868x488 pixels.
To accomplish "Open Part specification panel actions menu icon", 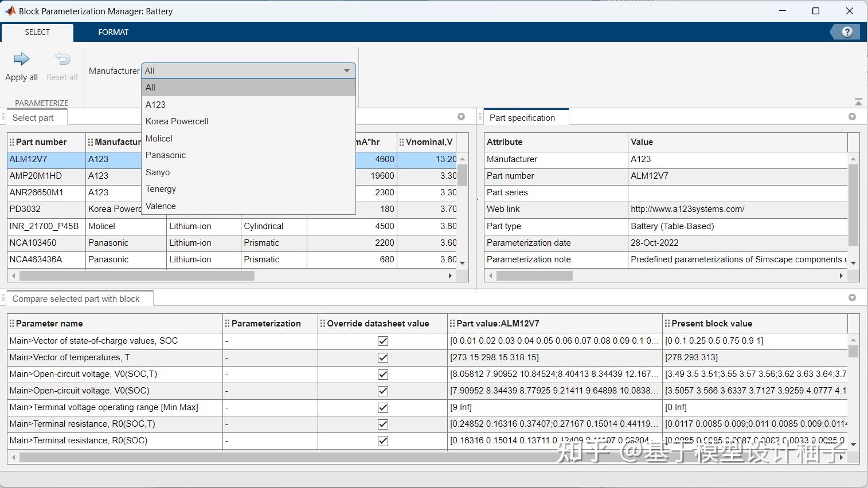I will [852, 117].
